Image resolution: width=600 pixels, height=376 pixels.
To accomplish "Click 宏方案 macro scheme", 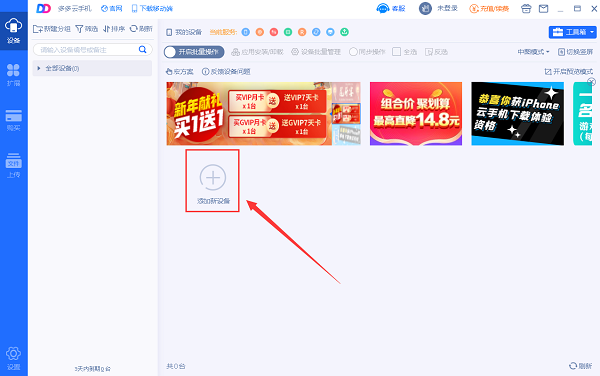I will (179, 72).
